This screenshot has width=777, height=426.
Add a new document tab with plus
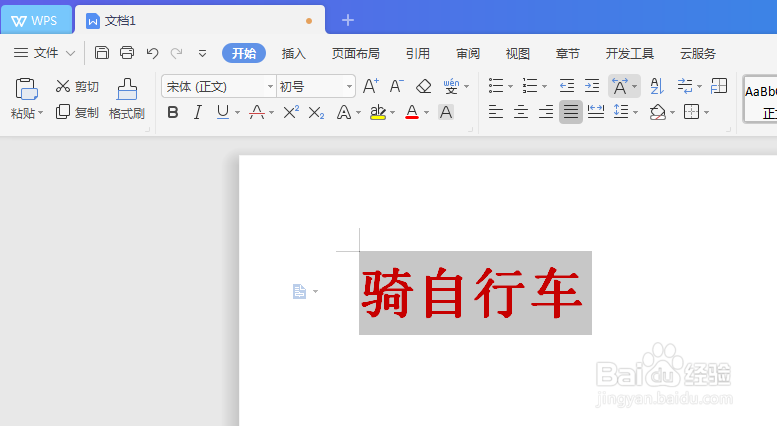click(x=348, y=20)
